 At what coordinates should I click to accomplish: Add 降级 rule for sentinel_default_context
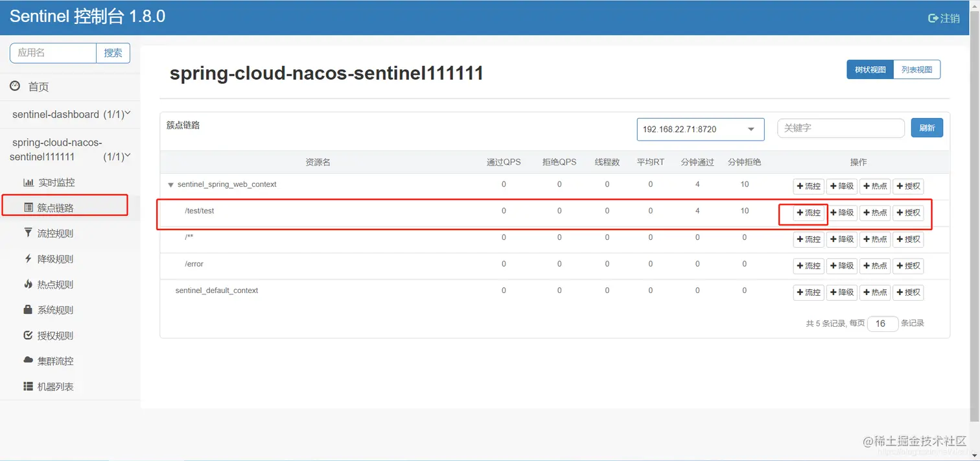pyautogui.click(x=842, y=292)
